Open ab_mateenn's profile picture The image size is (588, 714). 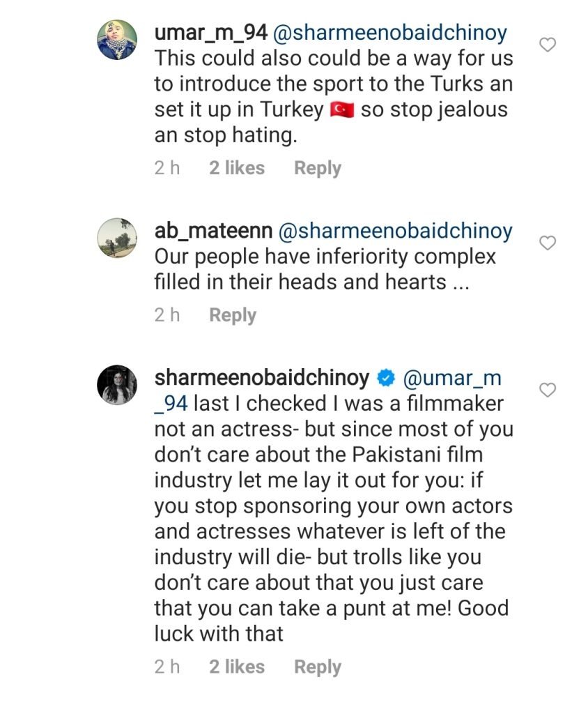click(x=116, y=238)
